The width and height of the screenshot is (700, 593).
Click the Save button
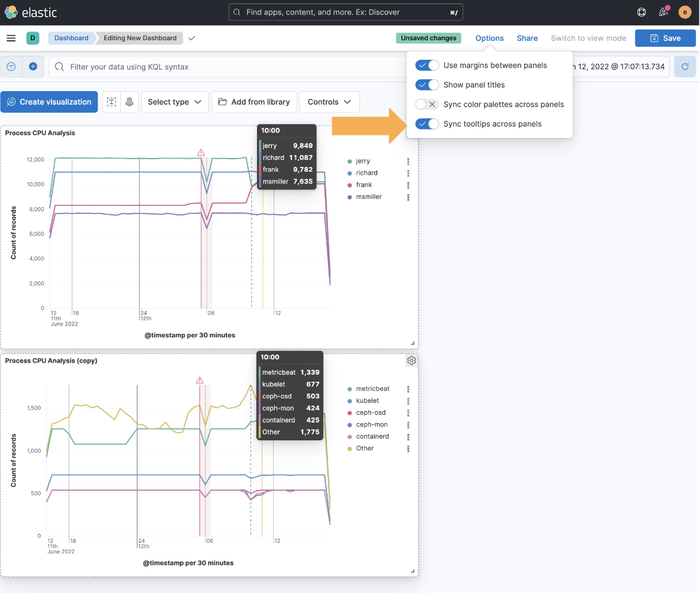pyautogui.click(x=665, y=38)
